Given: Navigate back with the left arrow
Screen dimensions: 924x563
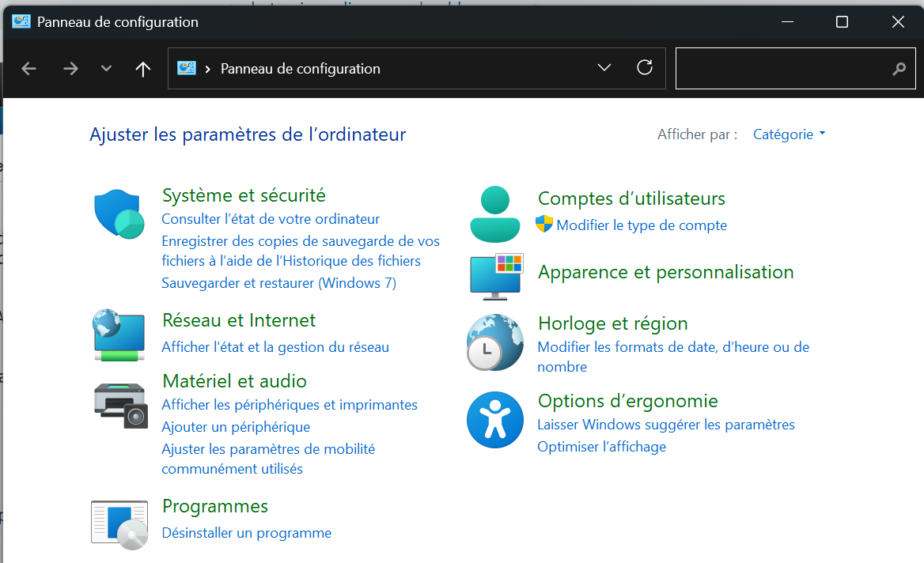Looking at the screenshot, I should point(28,68).
